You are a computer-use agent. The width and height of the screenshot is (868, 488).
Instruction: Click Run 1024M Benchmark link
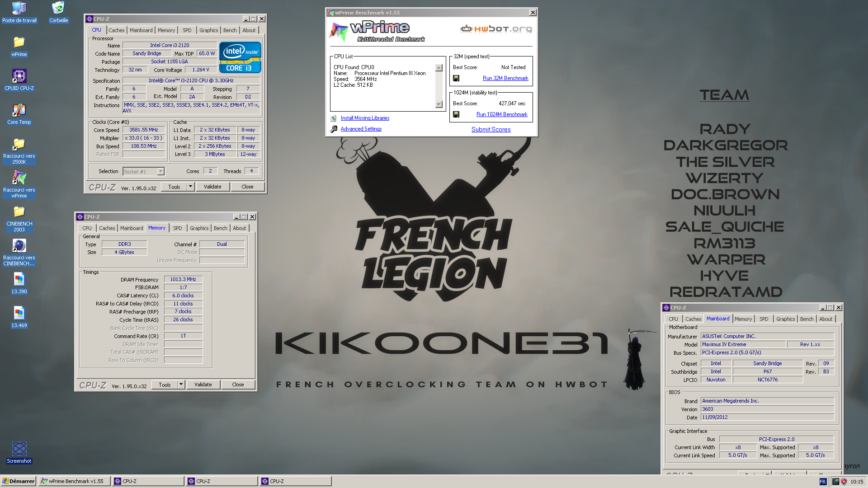tap(502, 114)
